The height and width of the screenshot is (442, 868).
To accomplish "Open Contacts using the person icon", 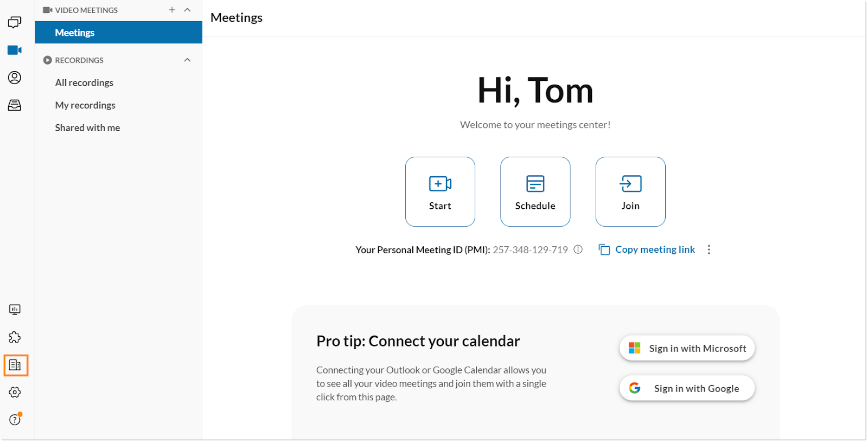I will coord(15,78).
